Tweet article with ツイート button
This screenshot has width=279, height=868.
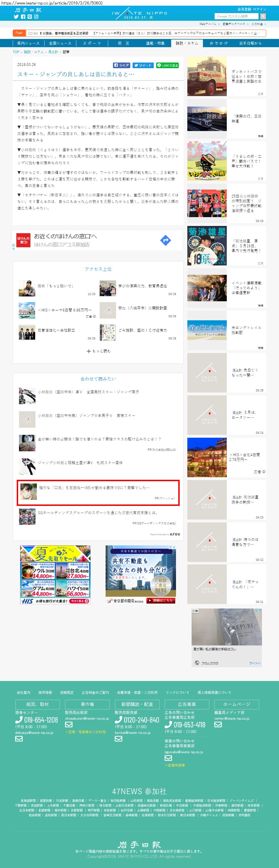pos(143,65)
